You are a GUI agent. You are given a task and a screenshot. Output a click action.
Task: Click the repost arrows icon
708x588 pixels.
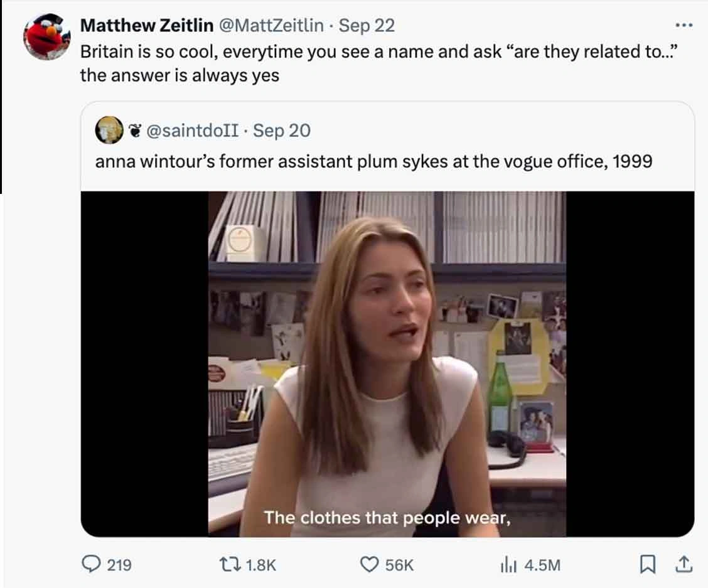pos(232,565)
